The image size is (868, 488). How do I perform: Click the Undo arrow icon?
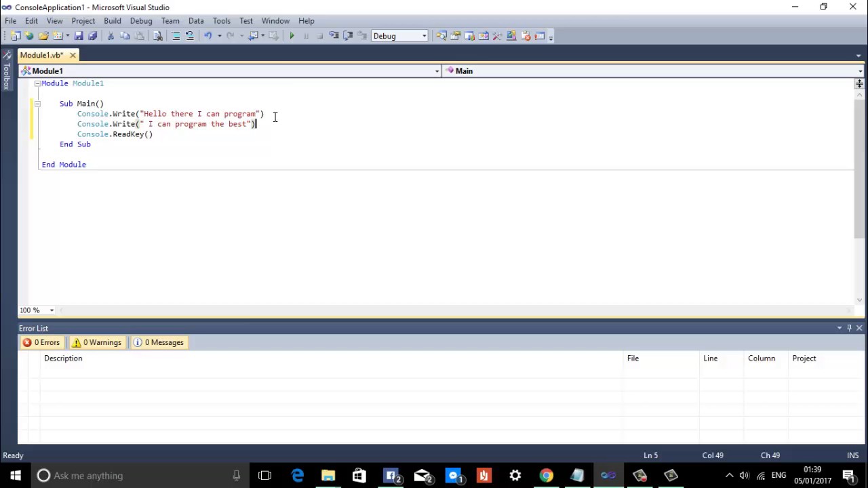click(x=208, y=36)
